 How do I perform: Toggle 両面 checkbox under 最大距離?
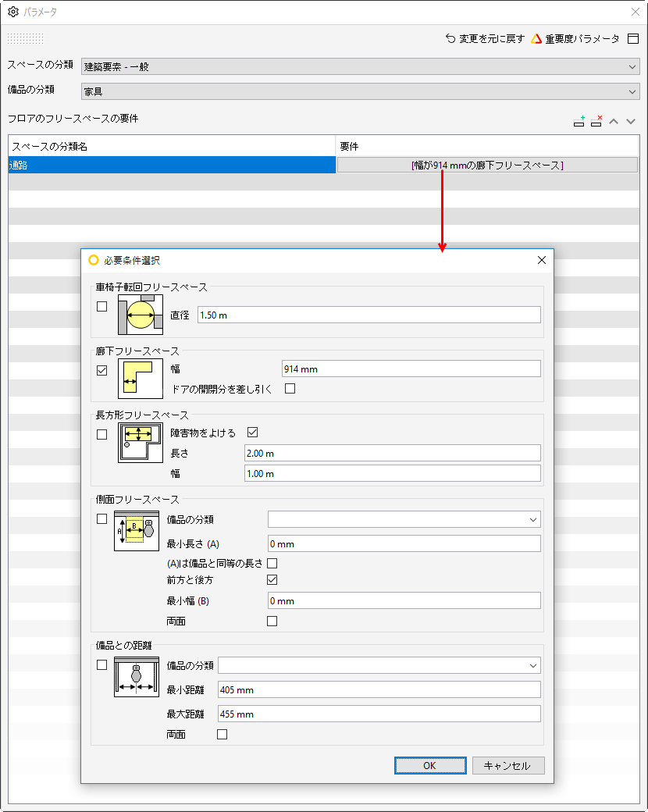coord(223,735)
